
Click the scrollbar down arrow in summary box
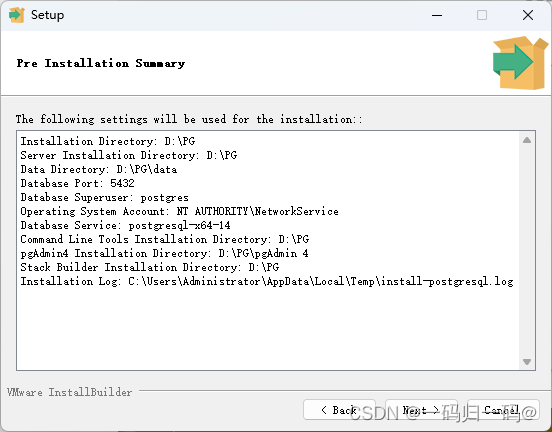pos(527,362)
